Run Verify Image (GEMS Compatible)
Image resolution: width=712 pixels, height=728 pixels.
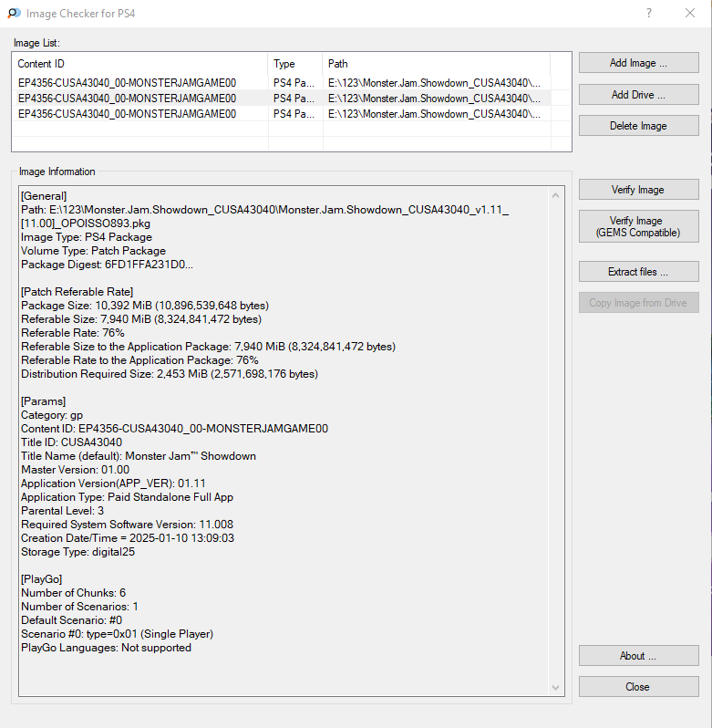[639, 226]
